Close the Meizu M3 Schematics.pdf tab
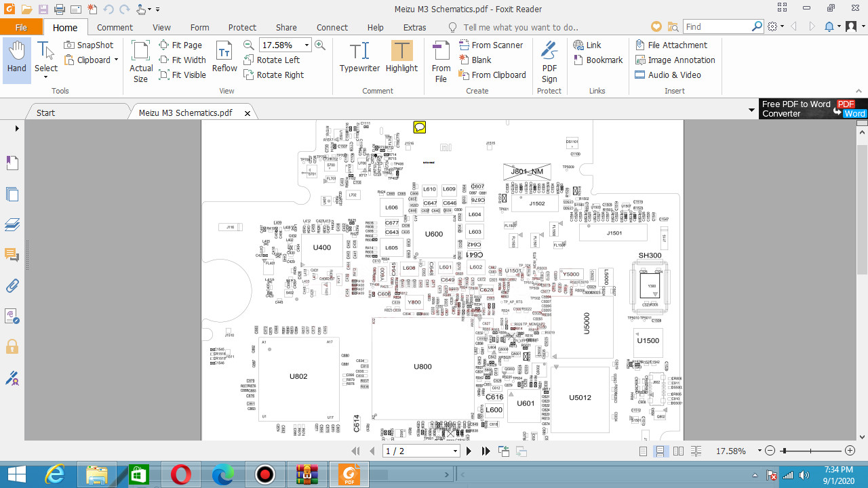This screenshot has height=488, width=868. click(x=248, y=113)
